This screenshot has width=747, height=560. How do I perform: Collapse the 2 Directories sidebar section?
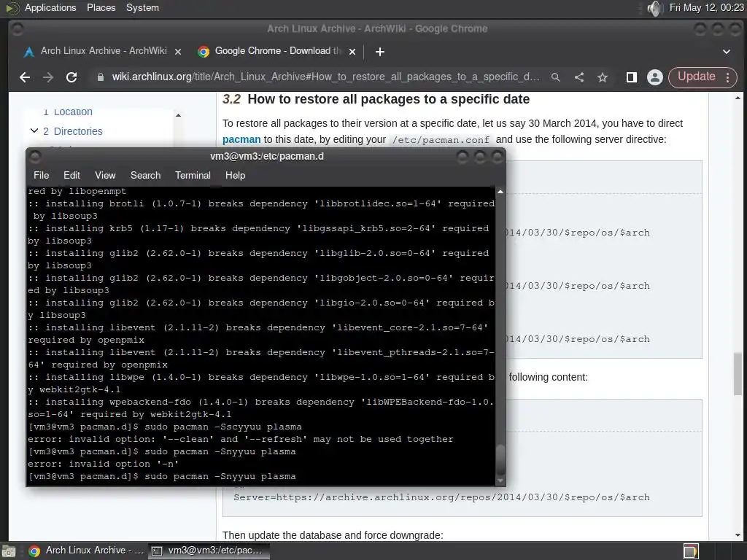34,131
